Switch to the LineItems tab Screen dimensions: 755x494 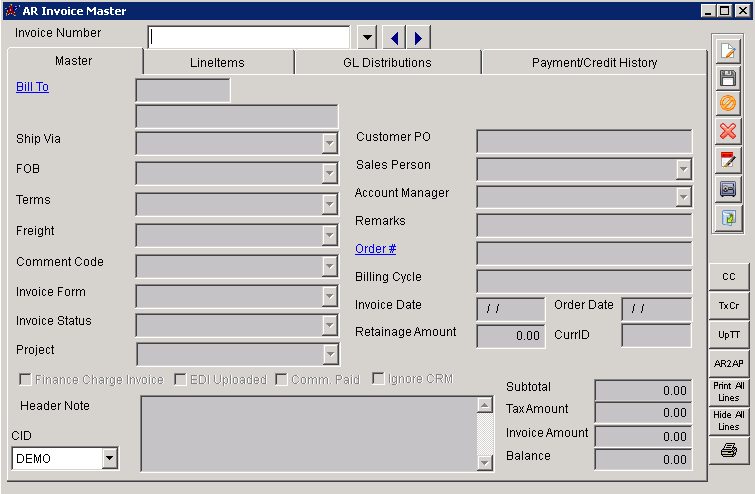click(217, 62)
